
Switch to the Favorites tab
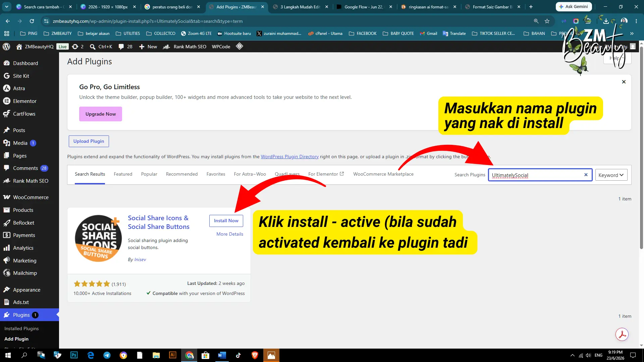point(216,174)
